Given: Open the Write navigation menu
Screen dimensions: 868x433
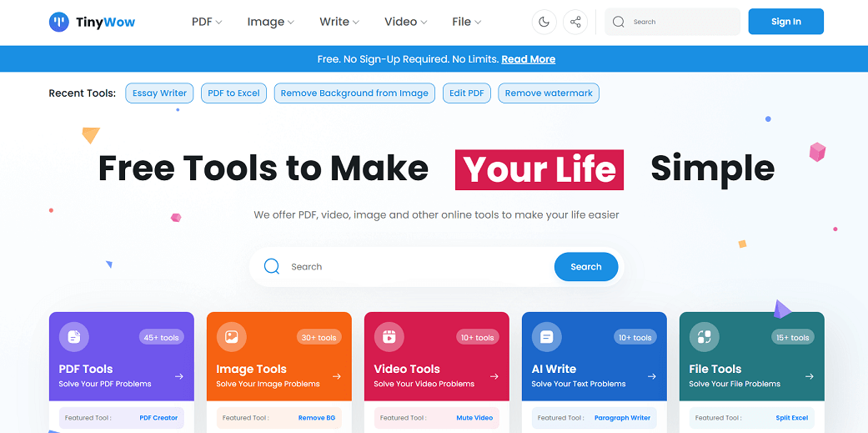Looking at the screenshot, I should click(339, 22).
